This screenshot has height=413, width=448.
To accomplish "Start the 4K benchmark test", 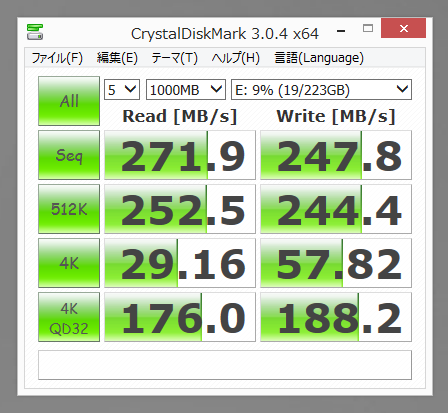I will (69, 263).
